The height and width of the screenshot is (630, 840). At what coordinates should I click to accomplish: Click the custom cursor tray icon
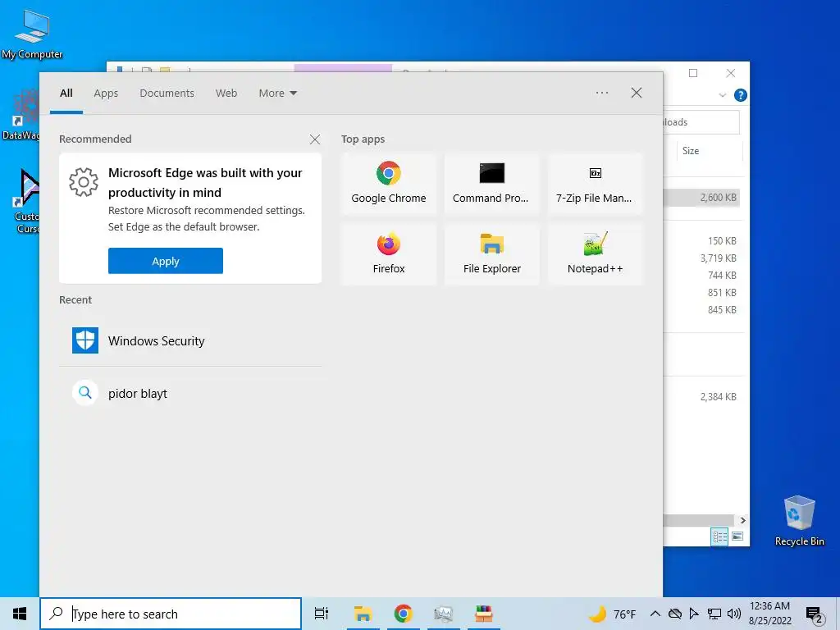tap(694, 614)
